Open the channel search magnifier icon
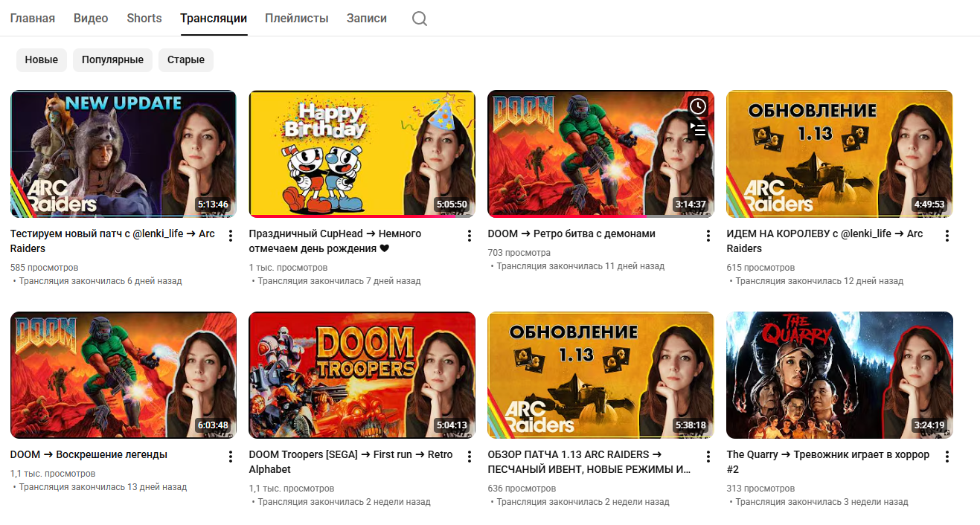This screenshot has width=980, height=525. point(420,19)
